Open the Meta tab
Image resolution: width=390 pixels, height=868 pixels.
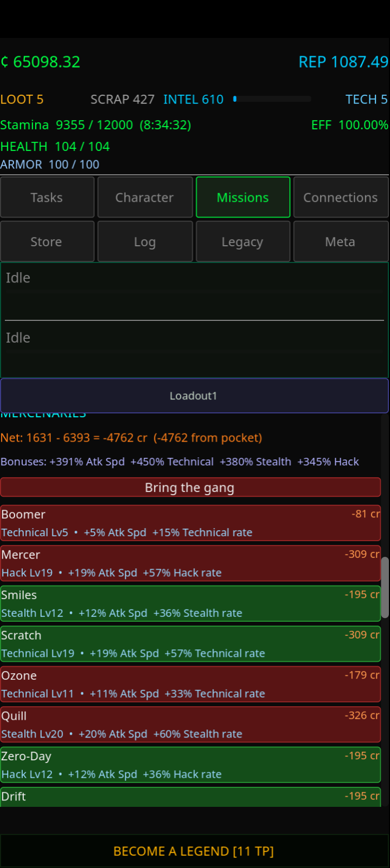(341, 242)
